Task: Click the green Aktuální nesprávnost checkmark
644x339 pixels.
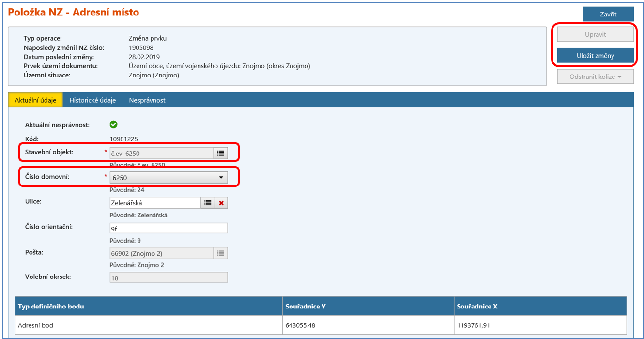Action: (113, 125)
